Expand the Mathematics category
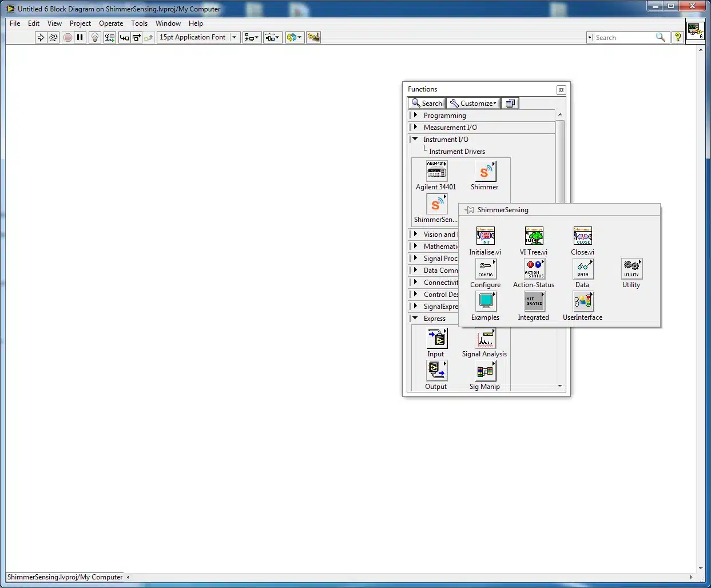The image size is (711, 588). (416, 247)
